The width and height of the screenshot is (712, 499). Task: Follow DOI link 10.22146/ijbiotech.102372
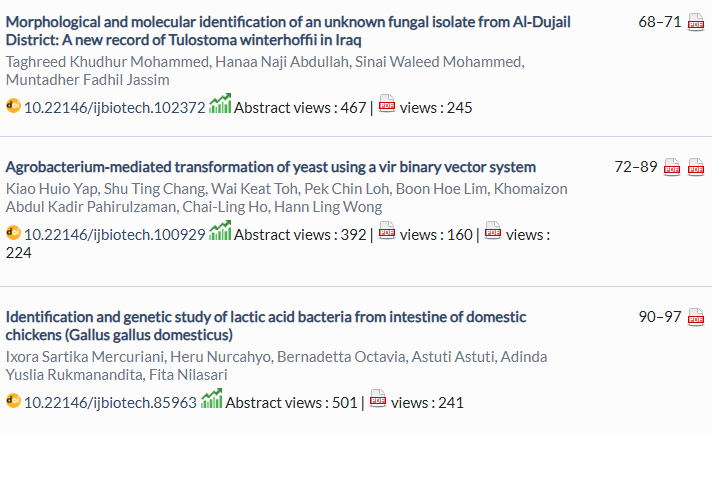tap(114, 108)
